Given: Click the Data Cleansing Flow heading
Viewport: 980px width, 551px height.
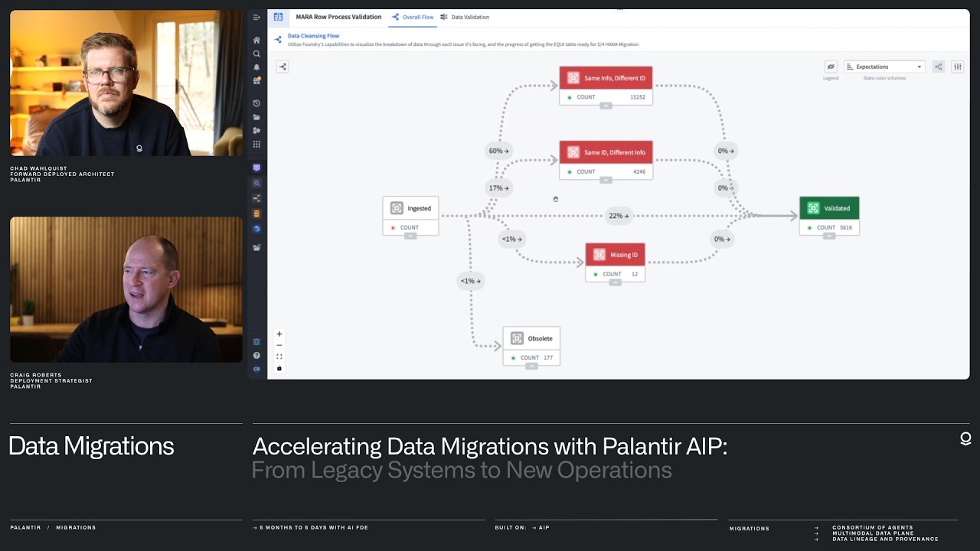Looking at the screenshot, I should point(313,36).
